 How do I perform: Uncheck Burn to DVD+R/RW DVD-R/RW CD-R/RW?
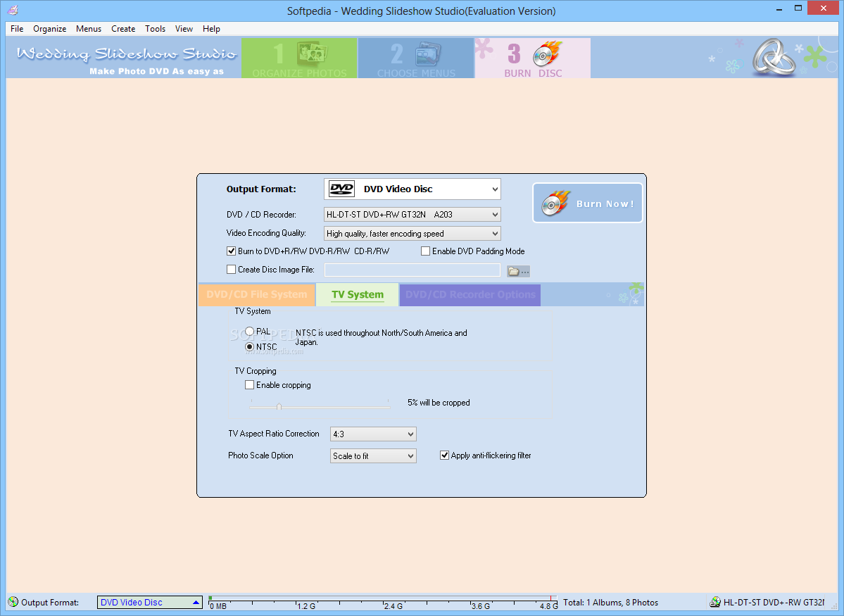[x=232, y=251]
